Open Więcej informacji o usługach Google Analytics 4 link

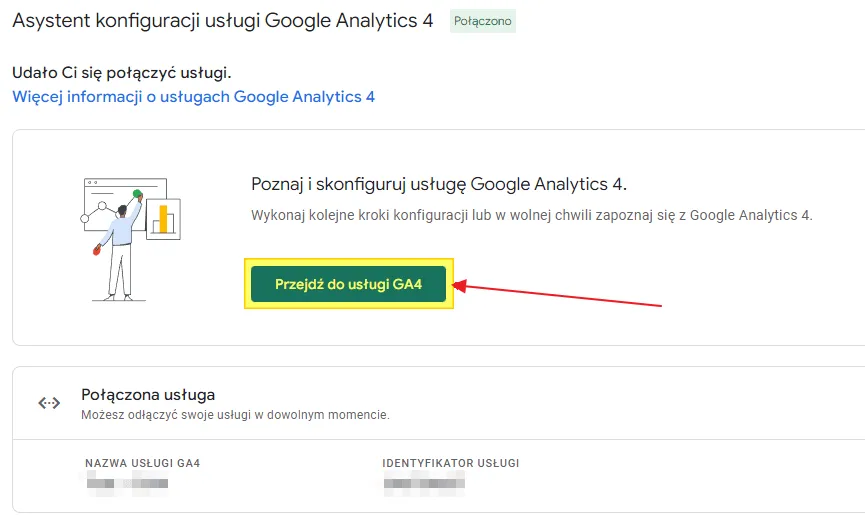(x=194, y=97)
